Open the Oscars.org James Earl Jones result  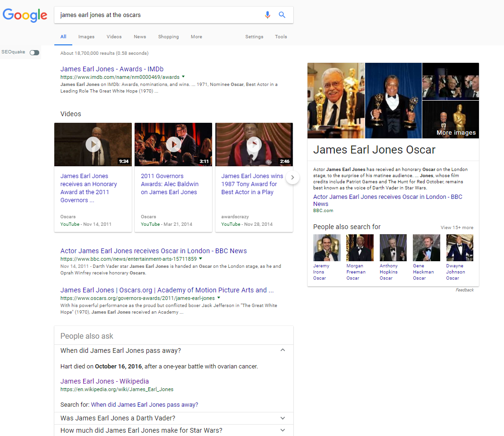[x=167, y=290]
